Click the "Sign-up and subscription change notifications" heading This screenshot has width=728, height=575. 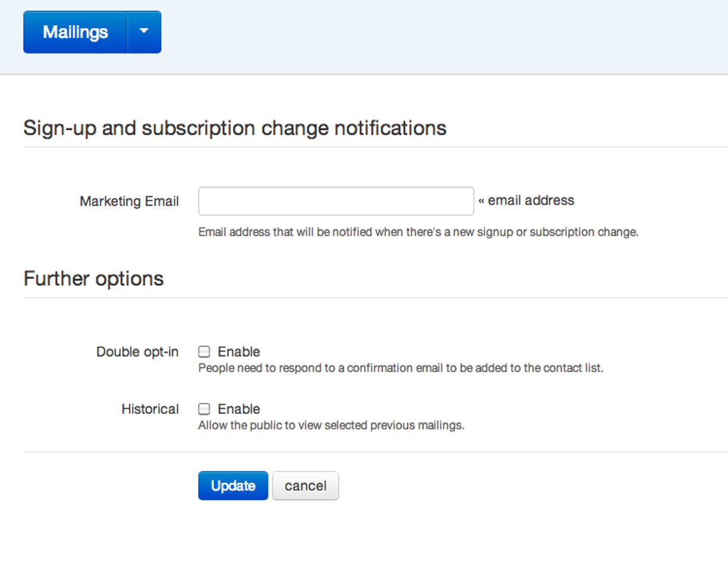(x=234, y=128)
